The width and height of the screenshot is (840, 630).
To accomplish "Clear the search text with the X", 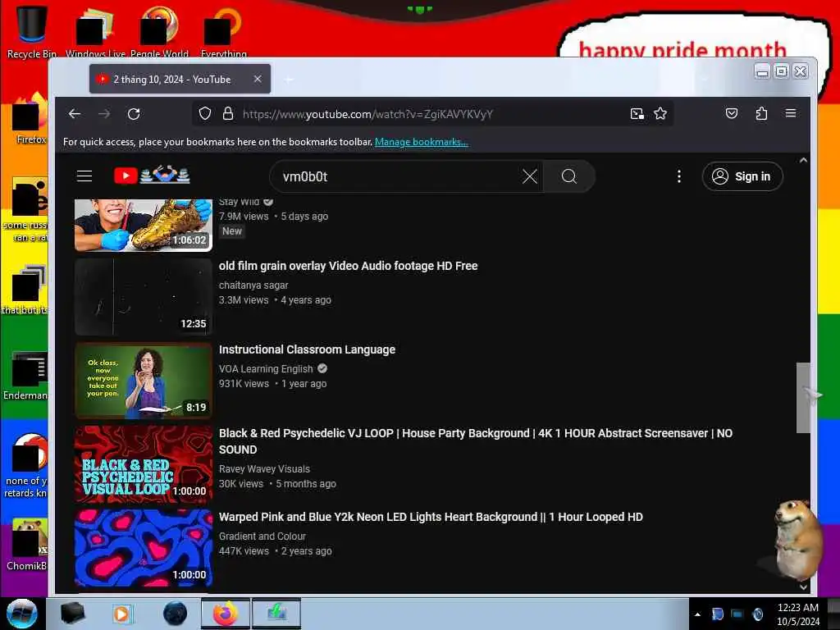I will pyautogui.click(x=530, y=176).
